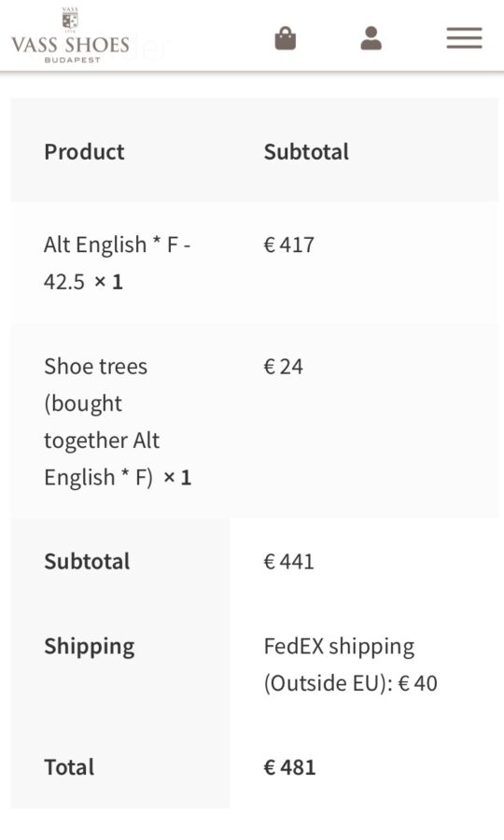
Task: Click the Total row label
Action: pyautogui.click(x=69, y=767)
